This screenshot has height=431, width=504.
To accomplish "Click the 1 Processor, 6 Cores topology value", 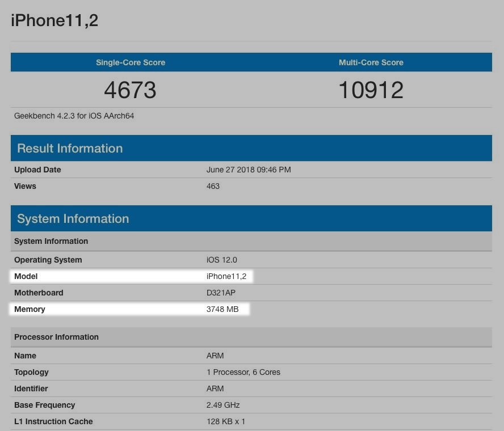I will tap(243, 372).
